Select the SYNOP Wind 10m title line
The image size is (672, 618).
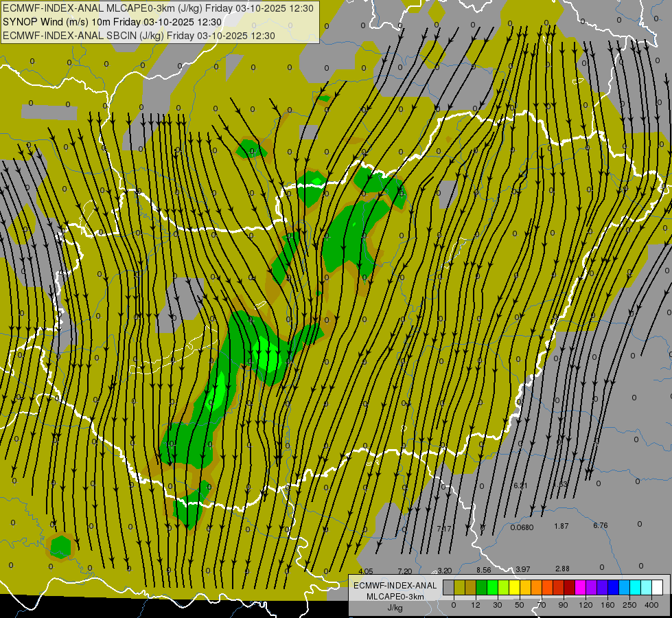(113, 22)
